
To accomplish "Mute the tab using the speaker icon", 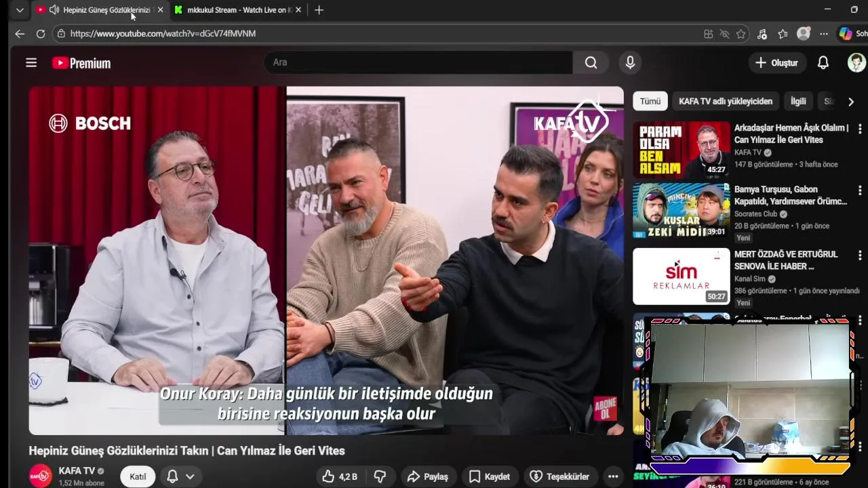I will [x=54, y=10].
